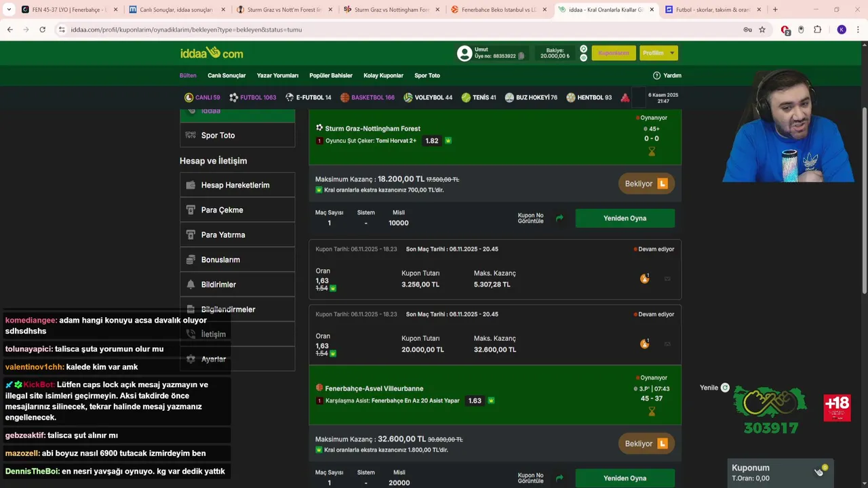Open Para Çekme sidebar item

[237, 210]
